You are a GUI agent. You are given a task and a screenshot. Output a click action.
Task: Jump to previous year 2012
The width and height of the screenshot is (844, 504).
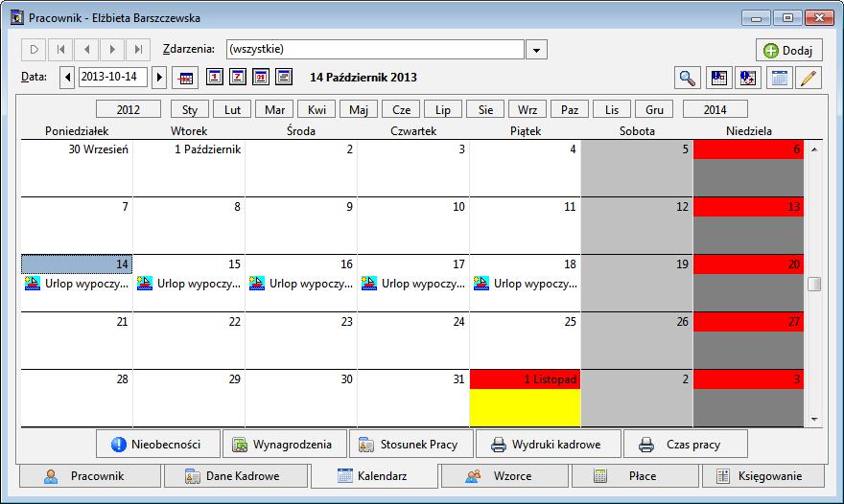pos(129,109)
